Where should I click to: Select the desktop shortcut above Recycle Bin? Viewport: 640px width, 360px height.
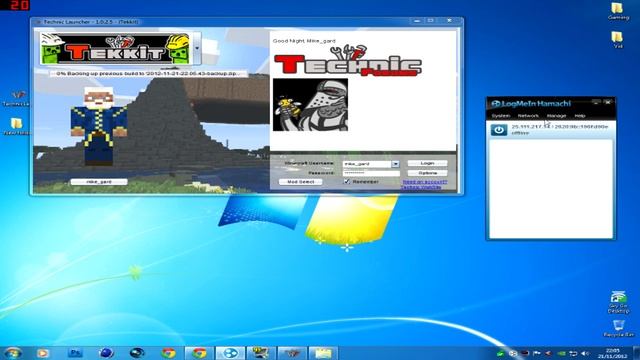618,302
